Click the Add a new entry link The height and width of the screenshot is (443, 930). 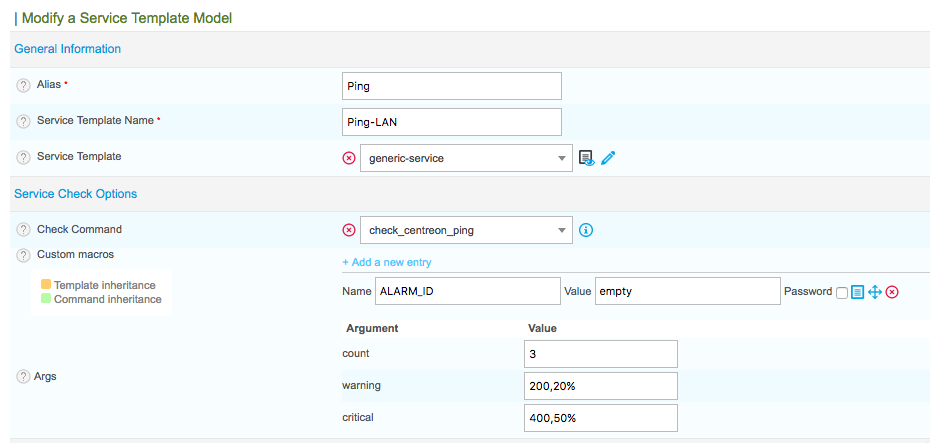click(x=387, y=262)
